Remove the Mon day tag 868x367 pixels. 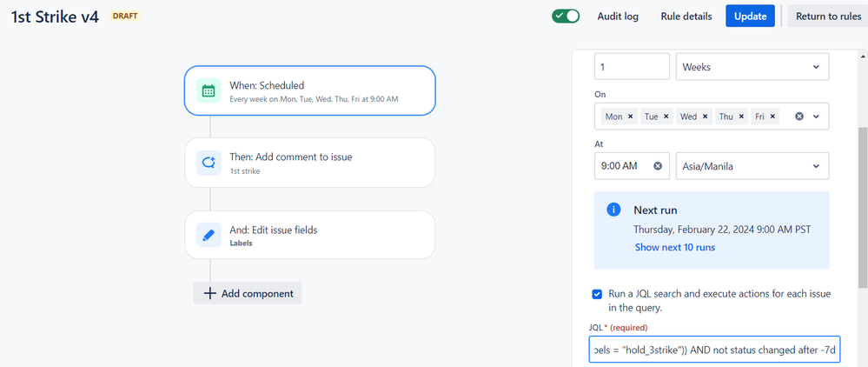pyautogui.click(x=631, y=117)
